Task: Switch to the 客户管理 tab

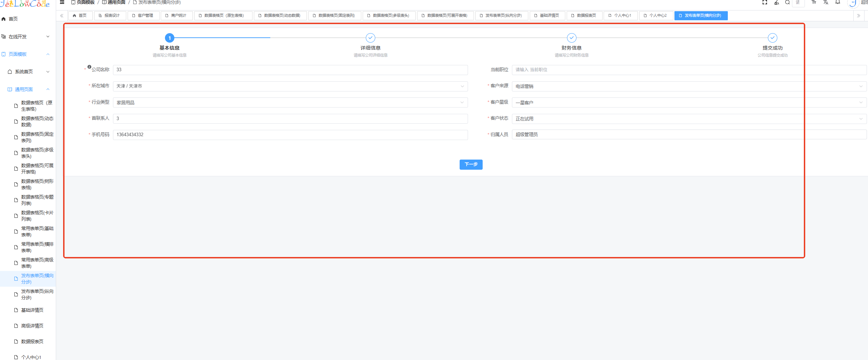Action: click(143, 16)
